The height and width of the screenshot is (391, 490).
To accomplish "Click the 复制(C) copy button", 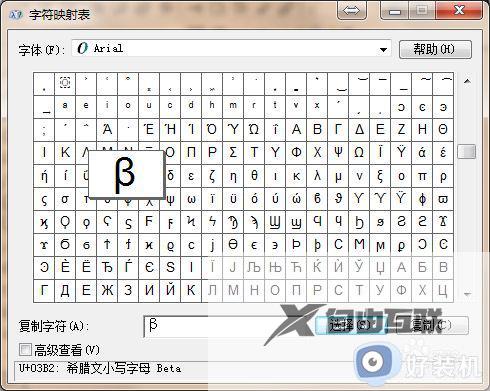I will point(433,325).
